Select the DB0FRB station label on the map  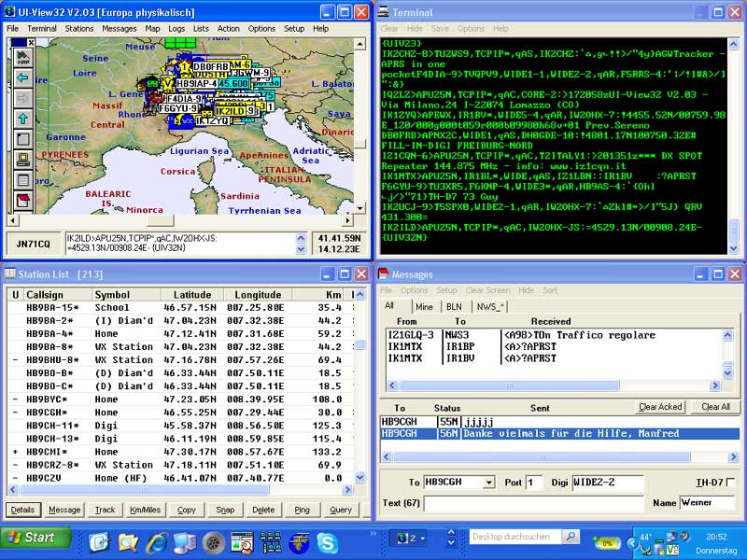pos(211,66)
